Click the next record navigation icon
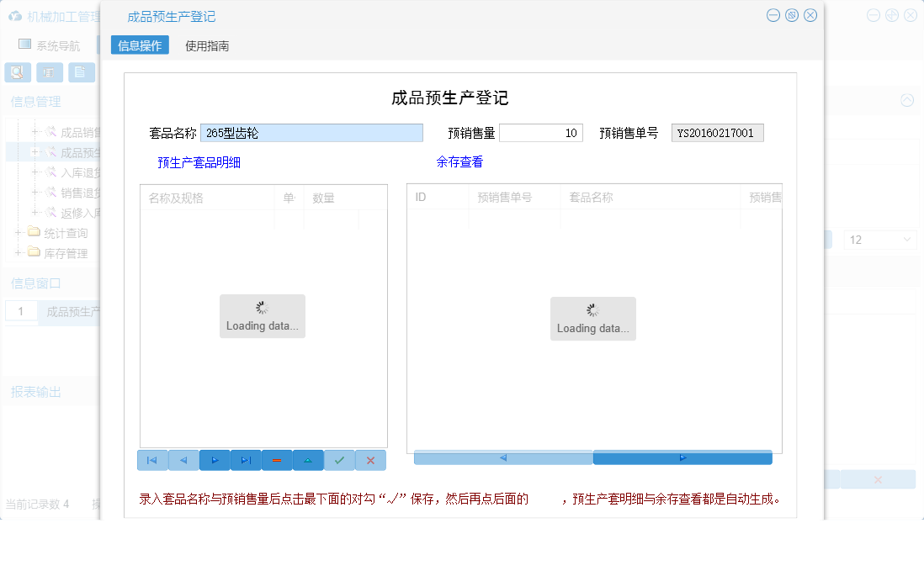The width and height of the screenshot is (924, 576). coord(215,460)
